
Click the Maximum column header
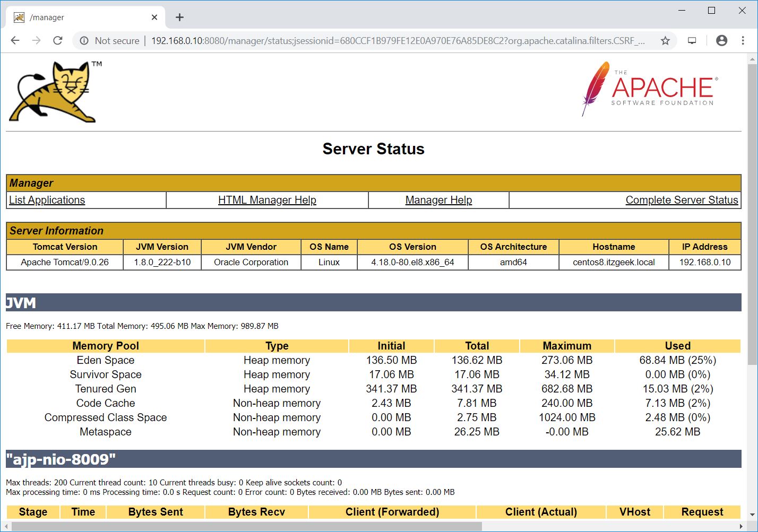point(567,346)
